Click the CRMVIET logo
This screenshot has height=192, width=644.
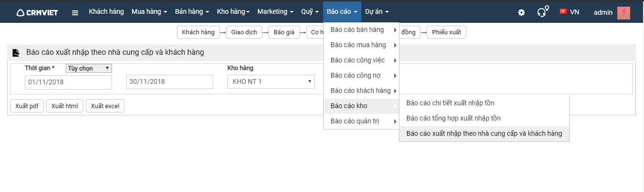pyautogui.click(x=37, y=12)
